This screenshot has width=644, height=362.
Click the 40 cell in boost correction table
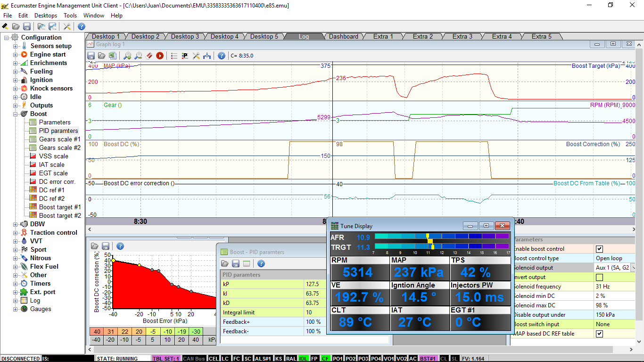(96, 331)
